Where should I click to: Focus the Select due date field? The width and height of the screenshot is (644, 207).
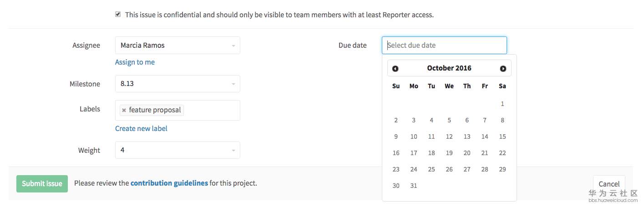[444, 45]
